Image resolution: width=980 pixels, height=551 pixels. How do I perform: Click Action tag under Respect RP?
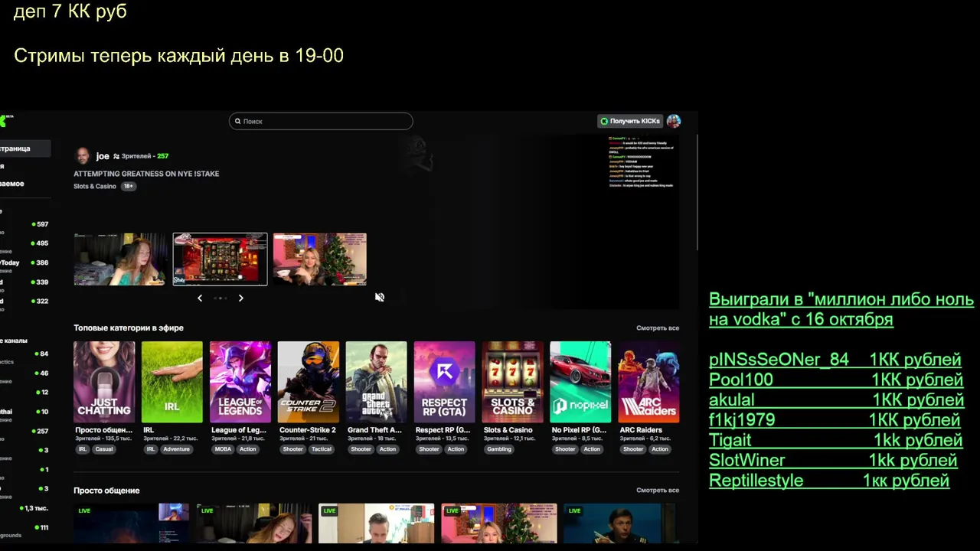coord(456,449)
